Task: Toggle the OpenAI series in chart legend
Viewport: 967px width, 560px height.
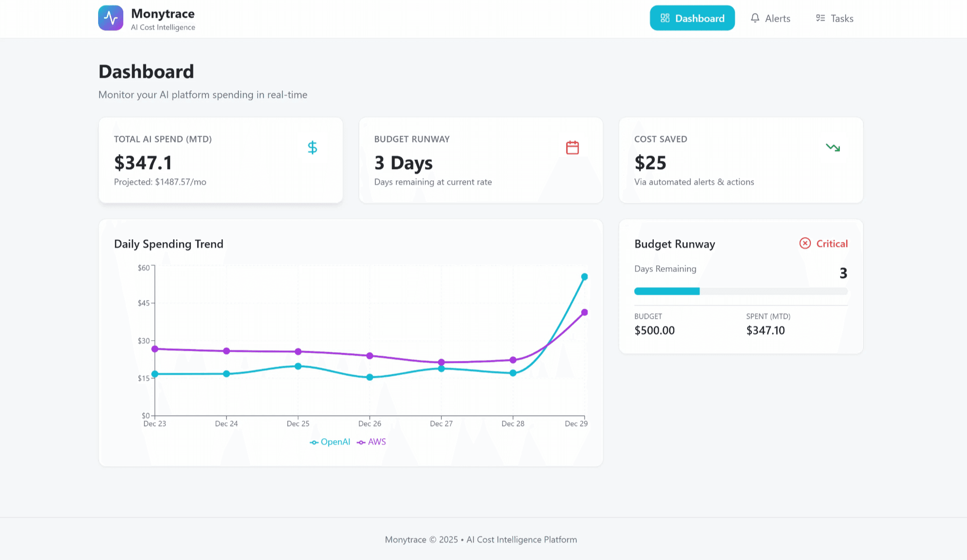Action: [x=330, y=442]
